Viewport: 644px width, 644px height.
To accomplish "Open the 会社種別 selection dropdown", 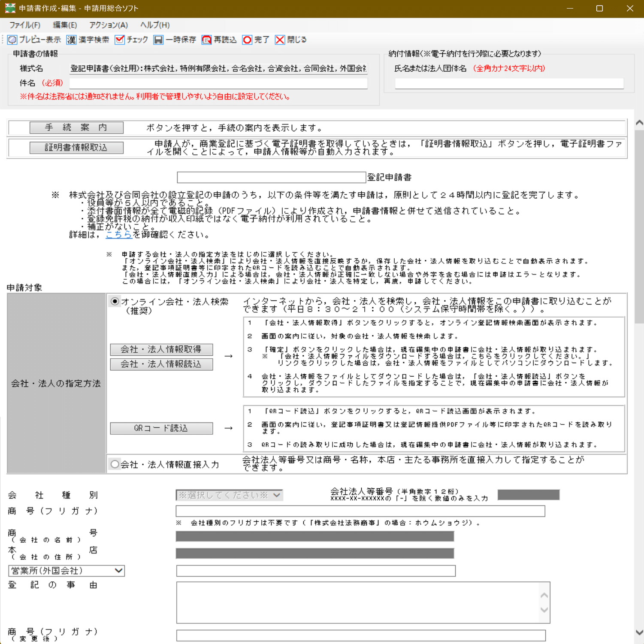I will pos(229,495).
